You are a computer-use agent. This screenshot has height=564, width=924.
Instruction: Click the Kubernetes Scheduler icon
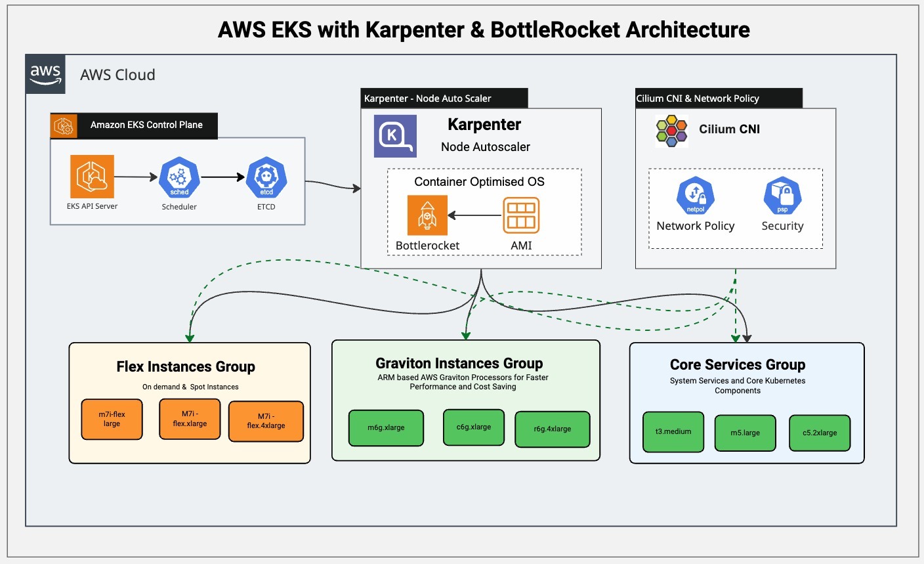[179, 177]
